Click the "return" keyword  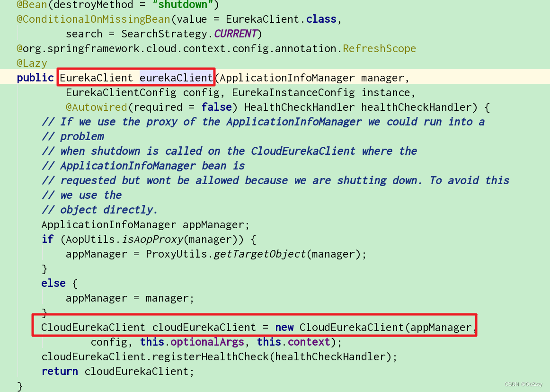(60, 371)
